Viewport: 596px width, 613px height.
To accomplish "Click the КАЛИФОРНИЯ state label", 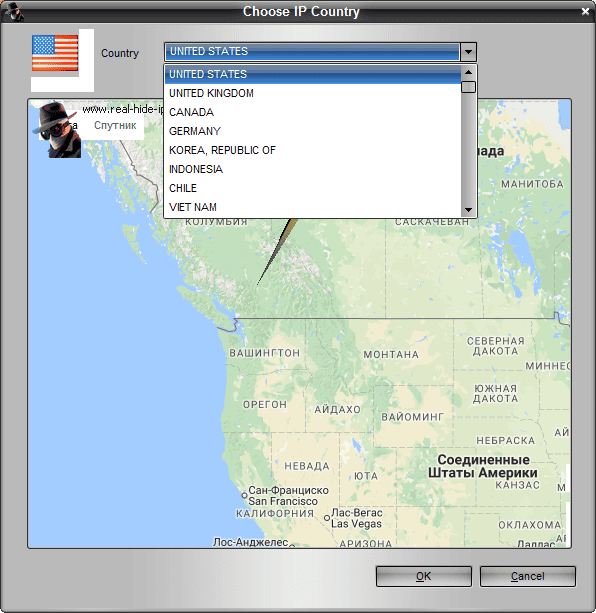I will click(275, 513).
